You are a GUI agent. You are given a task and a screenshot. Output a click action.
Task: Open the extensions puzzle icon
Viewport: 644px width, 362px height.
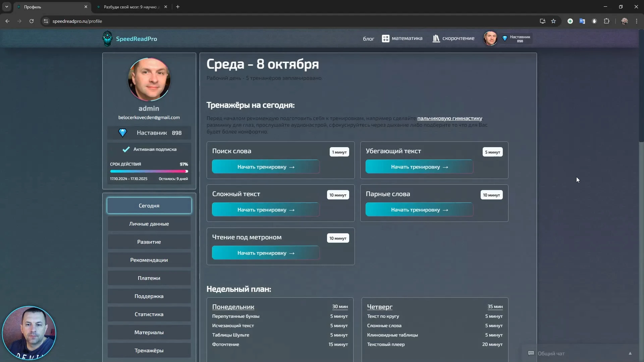click(606, 21)
